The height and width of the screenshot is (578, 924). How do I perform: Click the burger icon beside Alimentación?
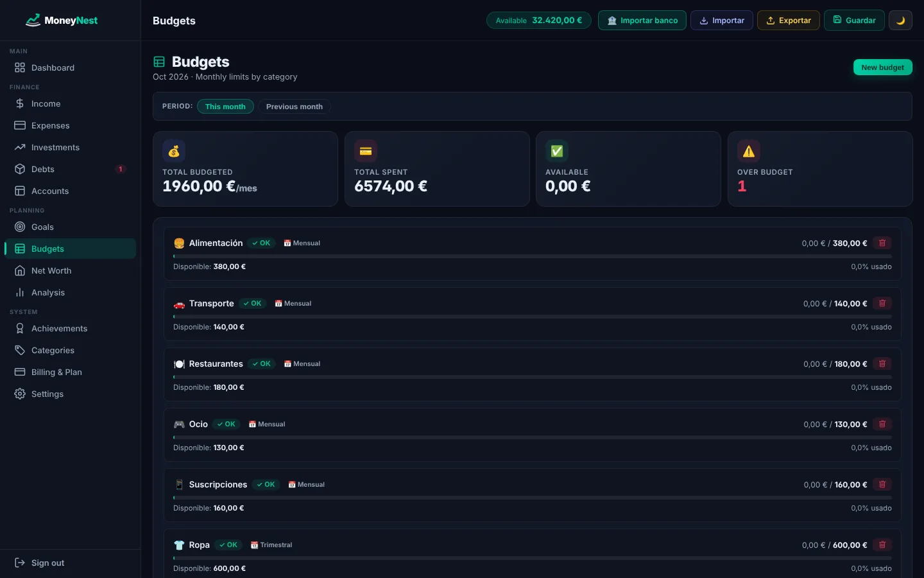pyautogui.click(x=179, y=243)
